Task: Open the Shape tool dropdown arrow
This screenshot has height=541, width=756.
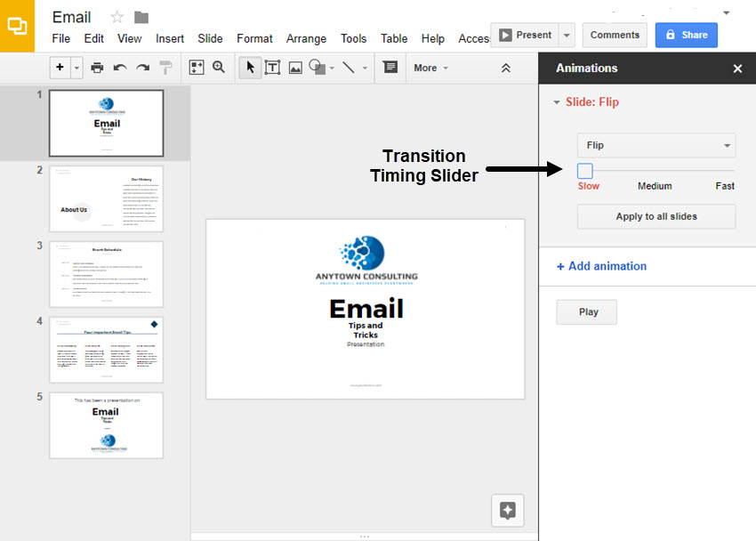Action: pos(333,68)
